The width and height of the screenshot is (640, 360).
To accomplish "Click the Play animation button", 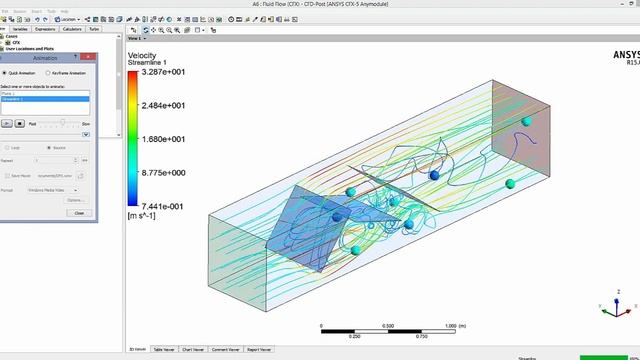I will 7,123.
